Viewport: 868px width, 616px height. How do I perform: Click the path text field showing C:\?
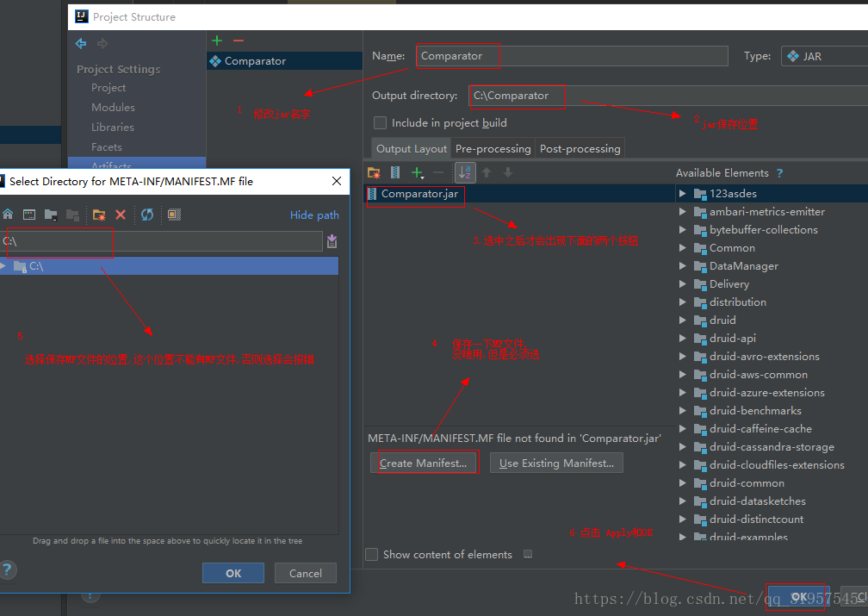pos(161,241)
